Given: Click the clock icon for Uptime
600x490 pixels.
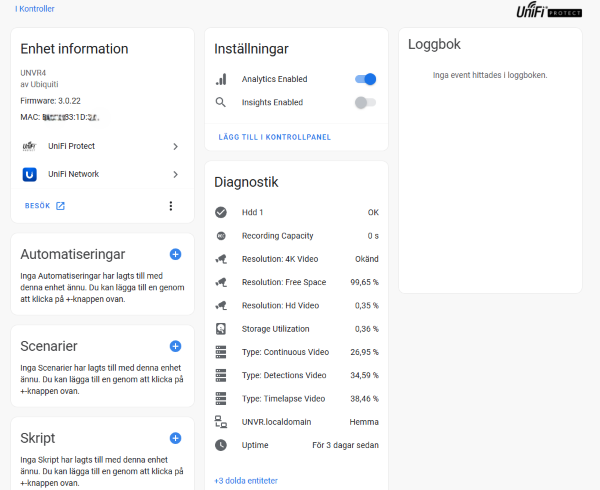Looking at the screenshot, I should [x=221, y=445].
